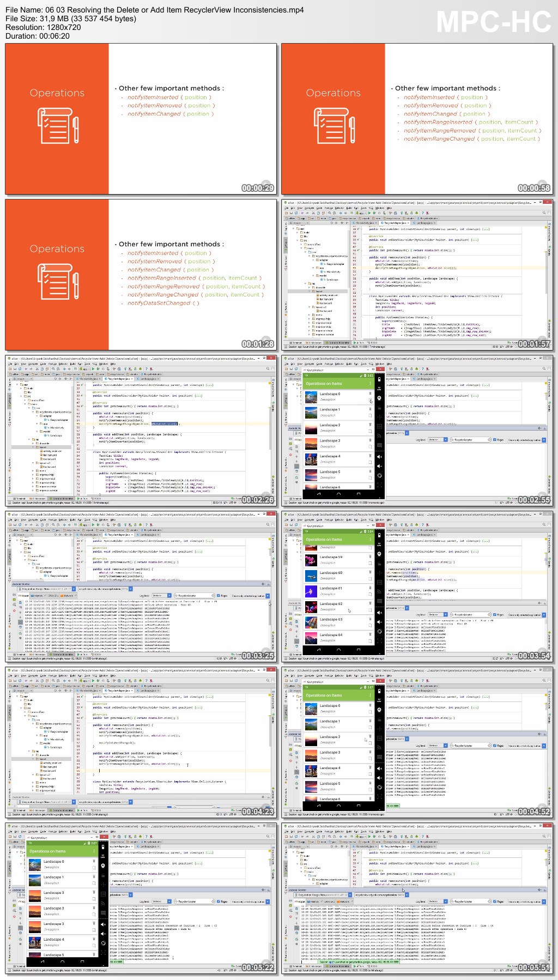Tap Android recents button in 00:02:55 frame
The width and height of the screenshot is (558, 980).
point(359,494)
